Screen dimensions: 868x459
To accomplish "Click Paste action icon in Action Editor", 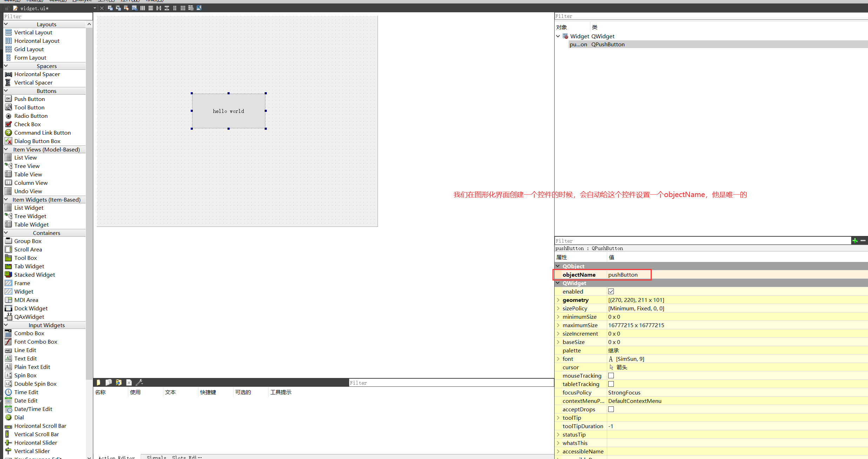I will (119, 382).
